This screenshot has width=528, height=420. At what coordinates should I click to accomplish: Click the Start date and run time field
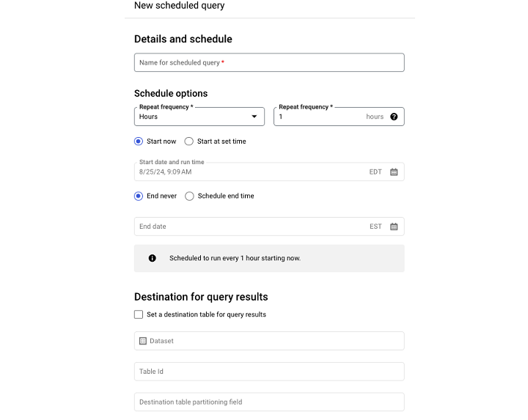coord(249,172)
